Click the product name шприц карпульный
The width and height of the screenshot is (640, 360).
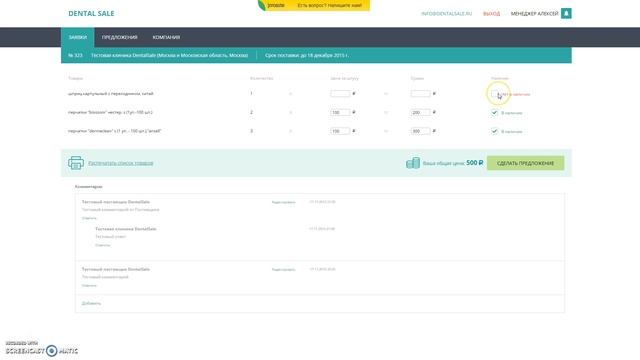pos(111,93)
